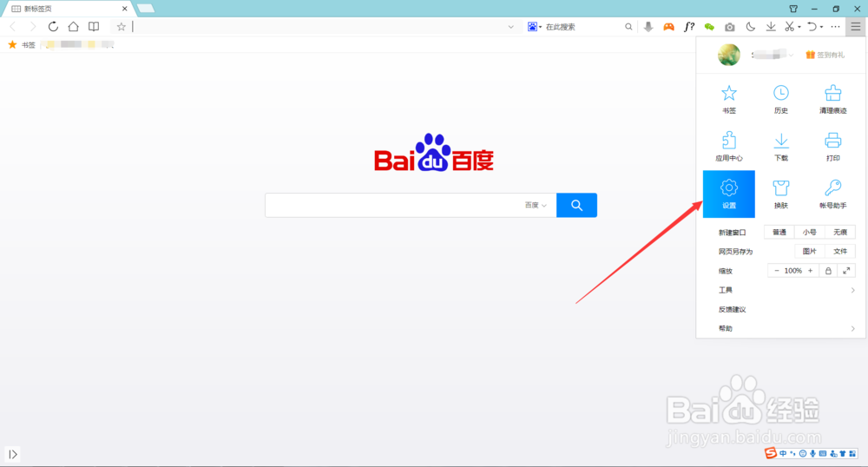
Task: Expand the address bar history dropdown arrow
Action: [510, 27]
